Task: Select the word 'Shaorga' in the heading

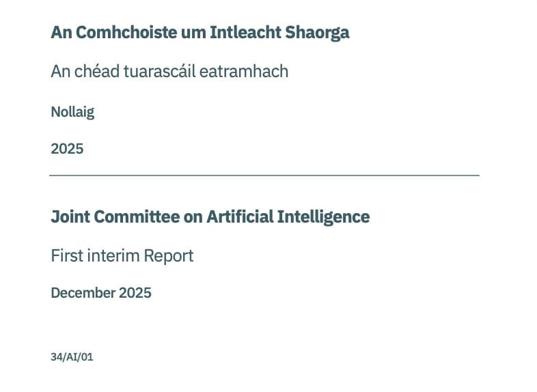Action: [x=317, y=33]
